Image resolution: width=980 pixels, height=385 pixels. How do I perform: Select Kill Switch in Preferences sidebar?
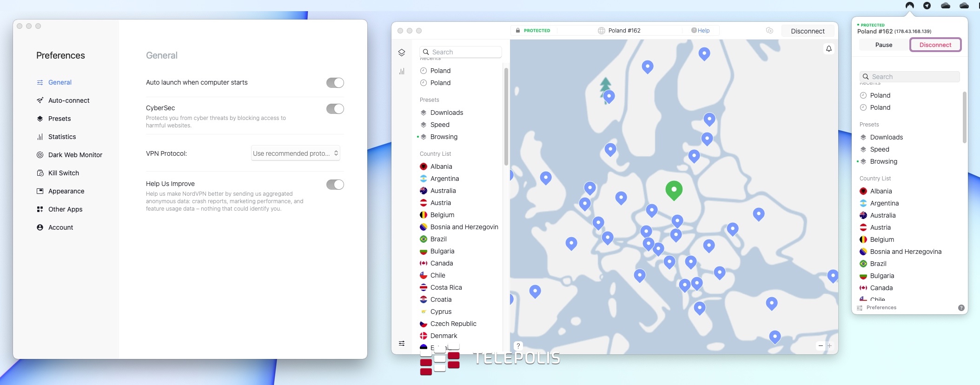pyautogui.click(x=63, y=173)
